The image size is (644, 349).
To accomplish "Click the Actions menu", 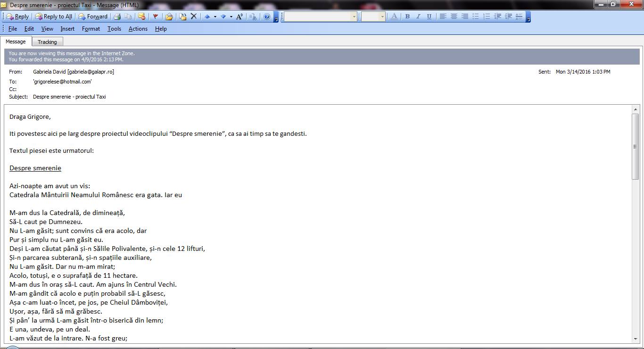I will (138, 29).
